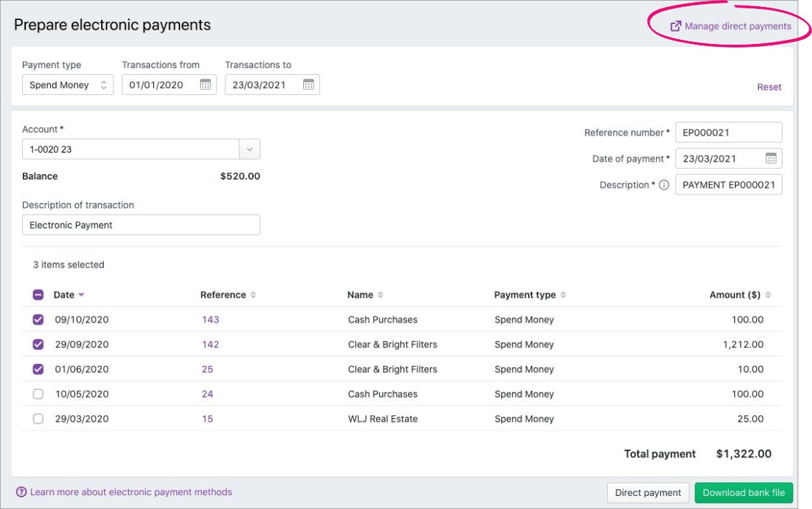Expand the Account dropdown
Image resolution: width=812 pixels, height=509 pixels.
coord(249,149)
